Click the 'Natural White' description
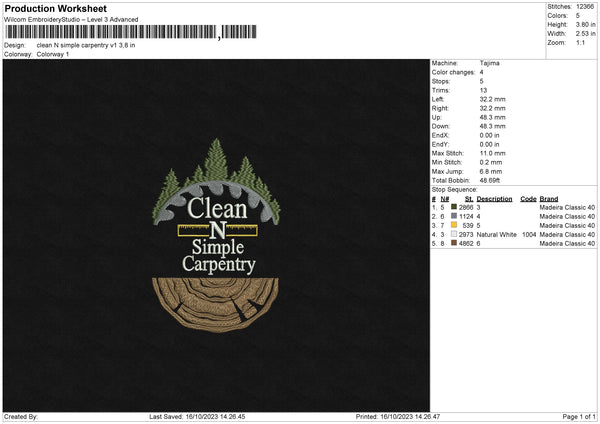This screenshot has width=600, height=424. coord(497,235)
